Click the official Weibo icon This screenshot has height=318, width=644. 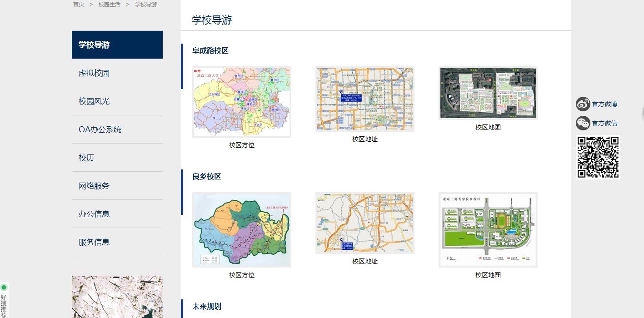point(583,104)
